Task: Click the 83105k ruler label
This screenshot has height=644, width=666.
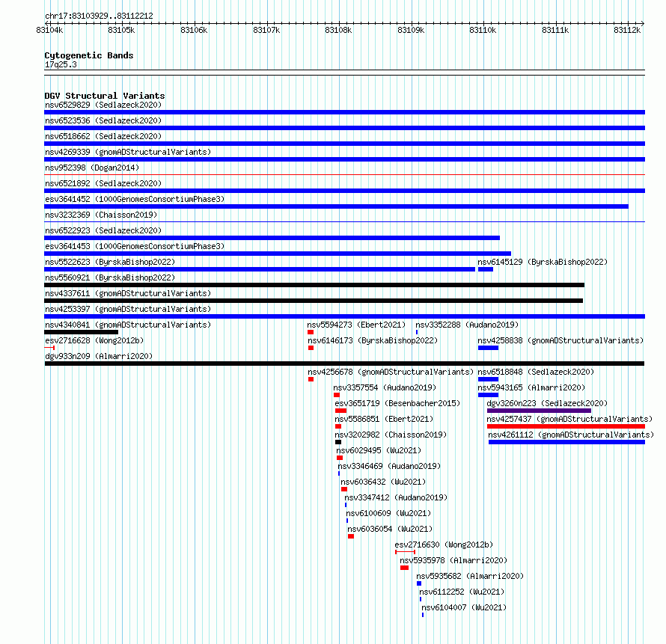Action: click(121, 30)
